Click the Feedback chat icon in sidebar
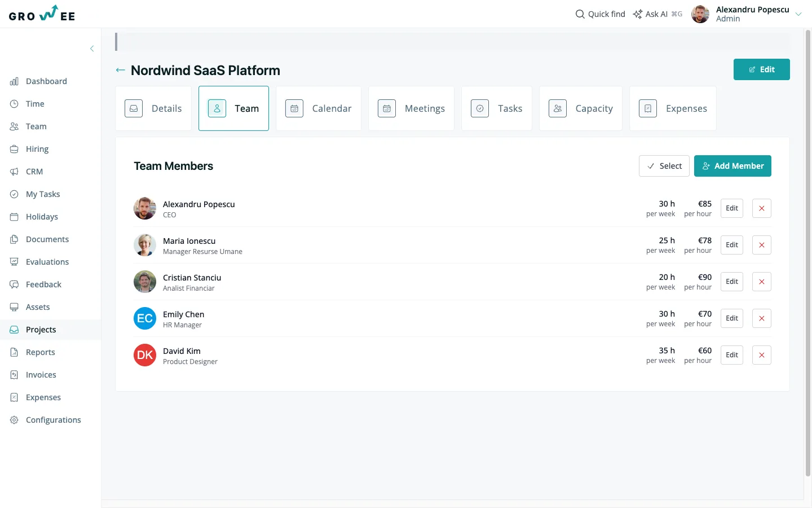The height and width of the screenshot is (508, 812). pyautogui.click(x=14, y=284)
